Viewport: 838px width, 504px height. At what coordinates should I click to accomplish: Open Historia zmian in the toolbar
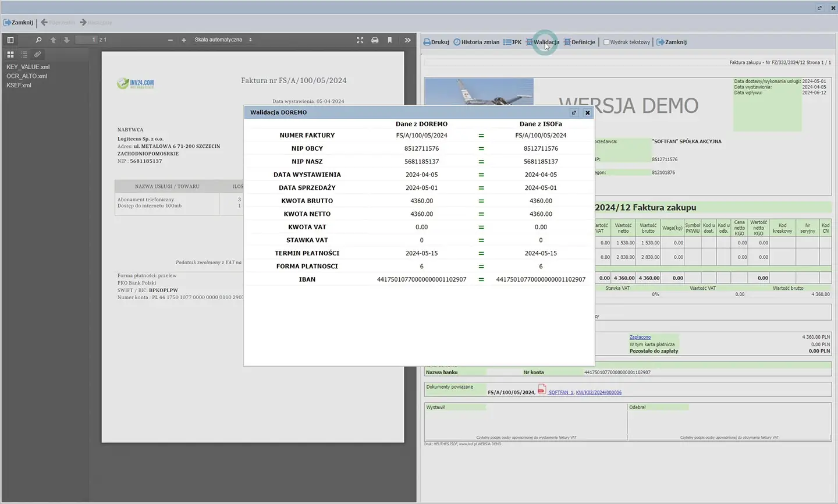coord(476,42)
